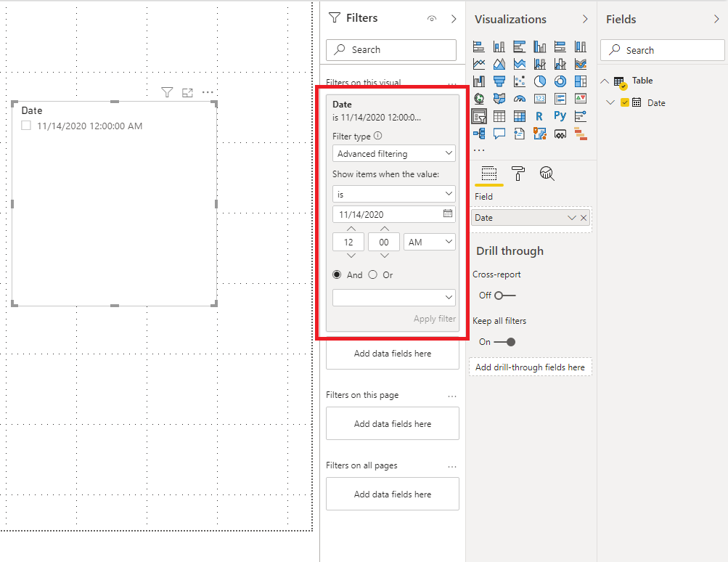Select the Q&A speech bubble visual
Viewport: 728px width, 562px height.
(499, 134)
